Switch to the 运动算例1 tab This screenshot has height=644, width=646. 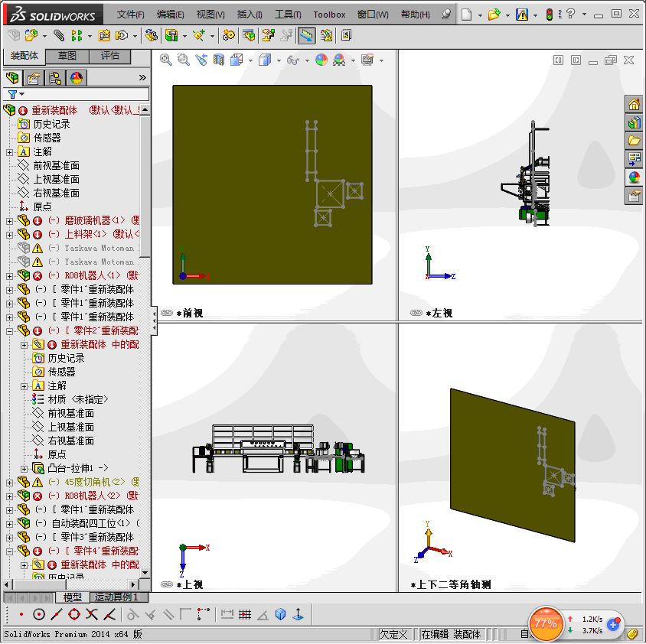pyautogui.click(x=116, y=597)
